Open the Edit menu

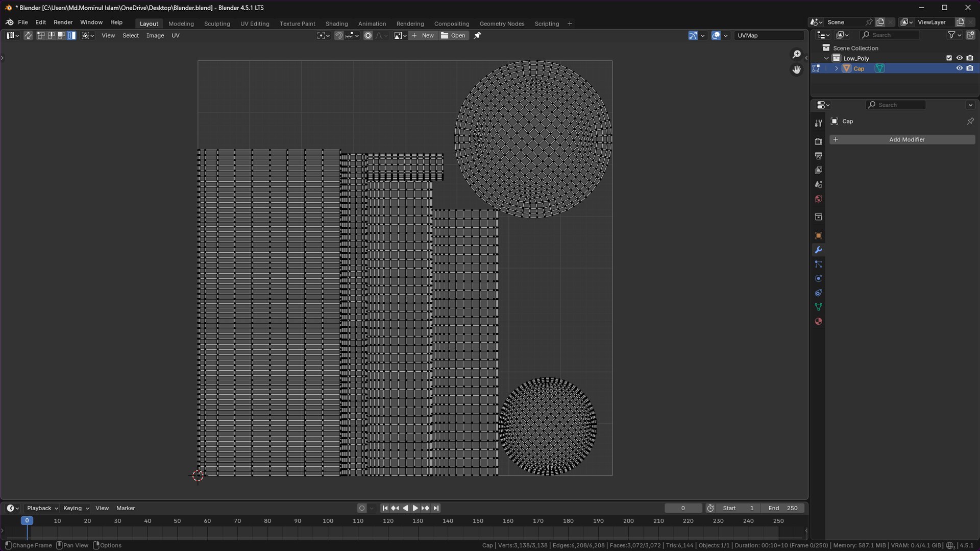coord(40,22)
